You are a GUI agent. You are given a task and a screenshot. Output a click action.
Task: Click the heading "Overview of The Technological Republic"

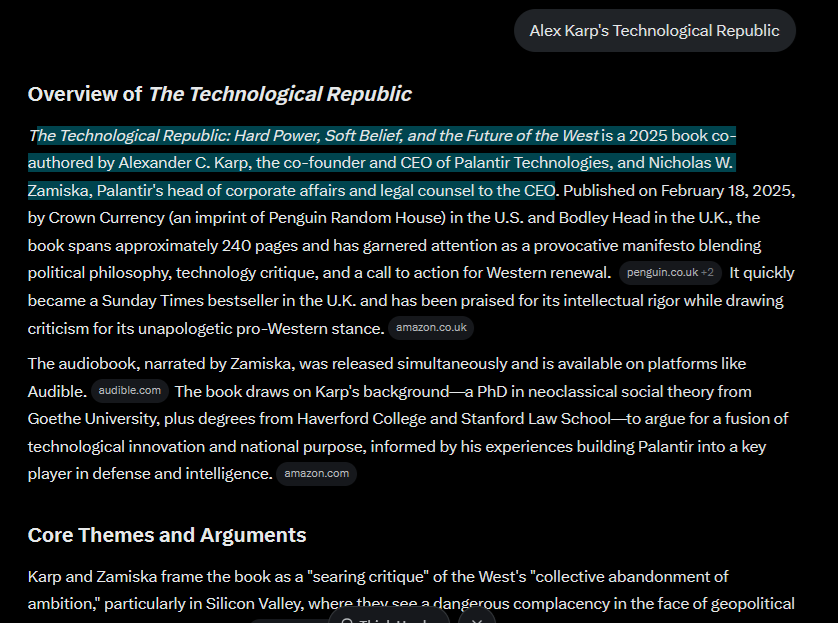pyautogui.click(x=220, y=94)
